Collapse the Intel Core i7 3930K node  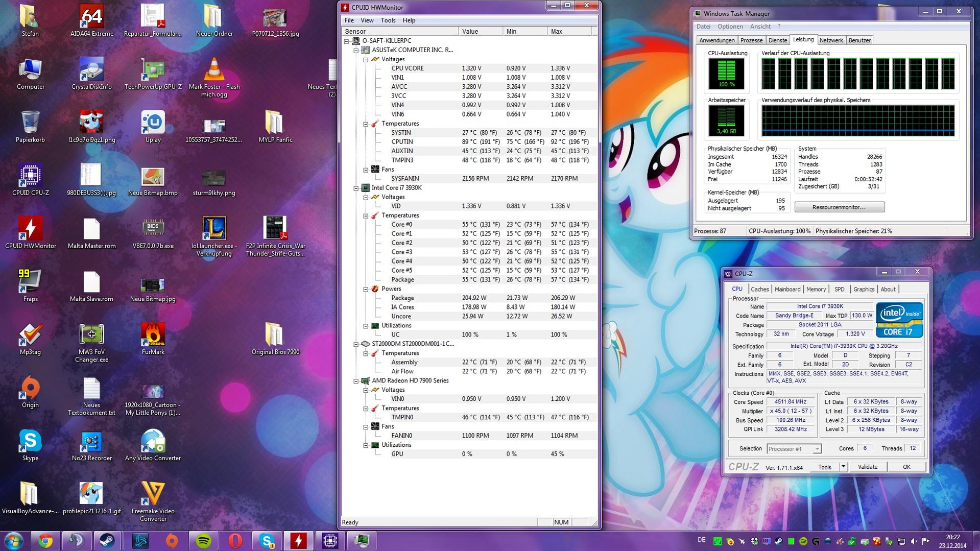tap(356, 188)
